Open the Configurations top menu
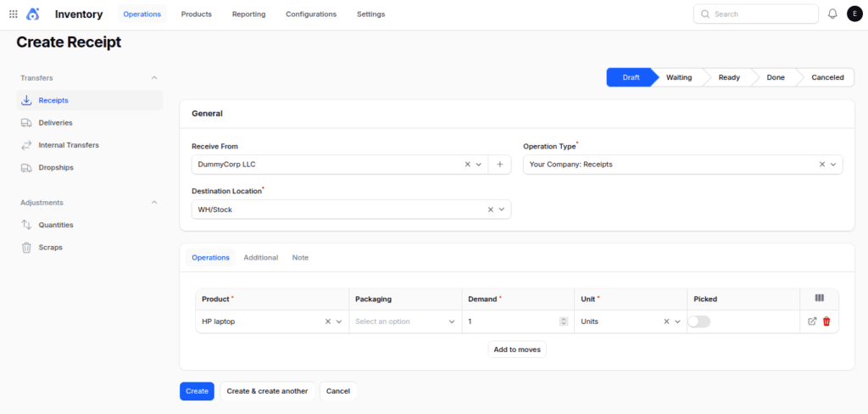Image resolution: width=868 pixels, height=414 pixels. click(x=311, y=14)
